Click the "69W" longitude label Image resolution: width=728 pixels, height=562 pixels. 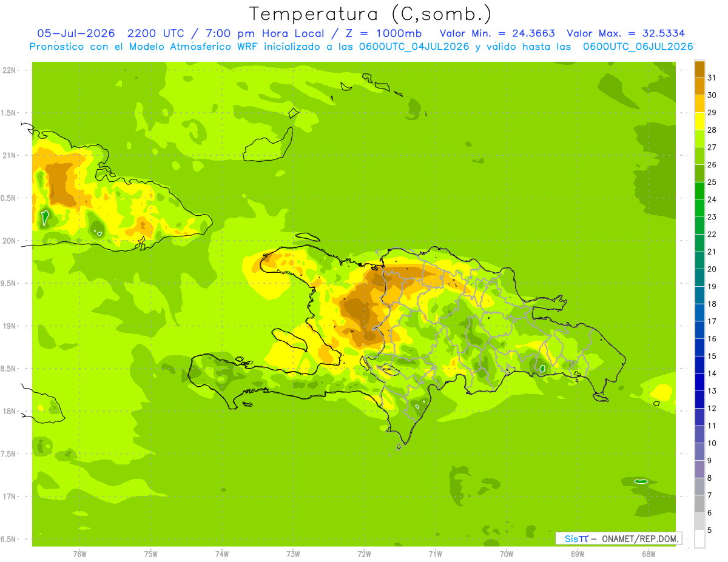pos(578,554)
